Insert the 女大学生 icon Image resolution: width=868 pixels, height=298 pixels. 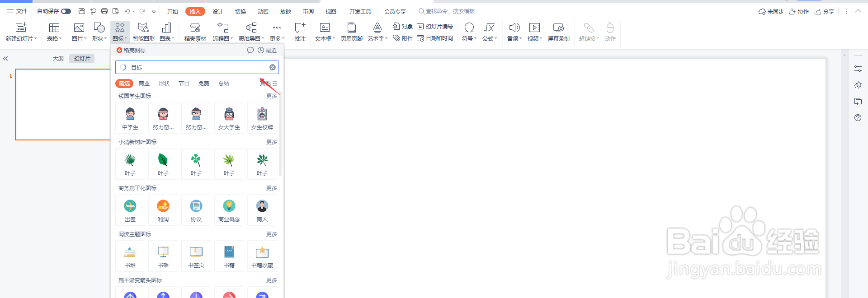pos(229,118)
